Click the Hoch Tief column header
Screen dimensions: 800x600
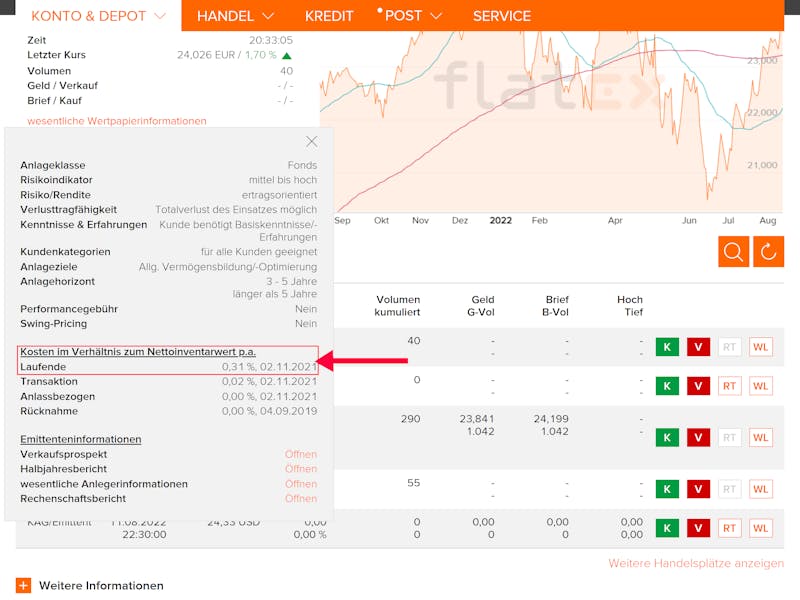[x=630, y=306]
